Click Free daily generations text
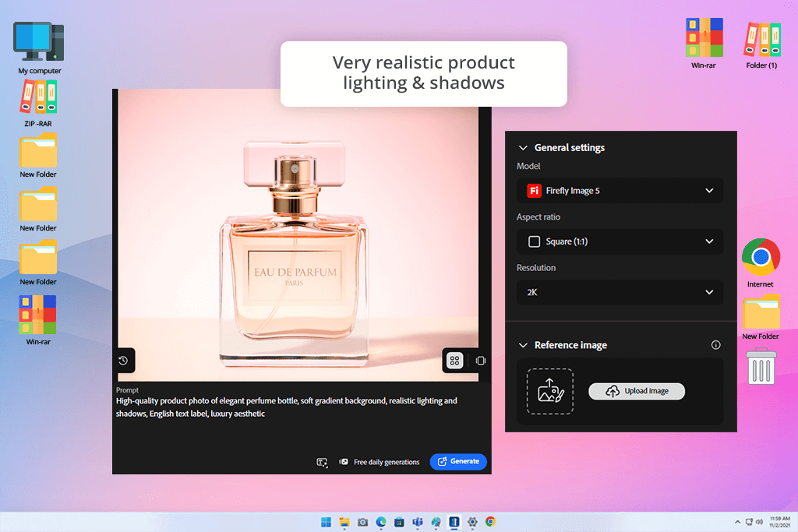The width and height of the screenshot is (798, 532). tap(387, 462)
